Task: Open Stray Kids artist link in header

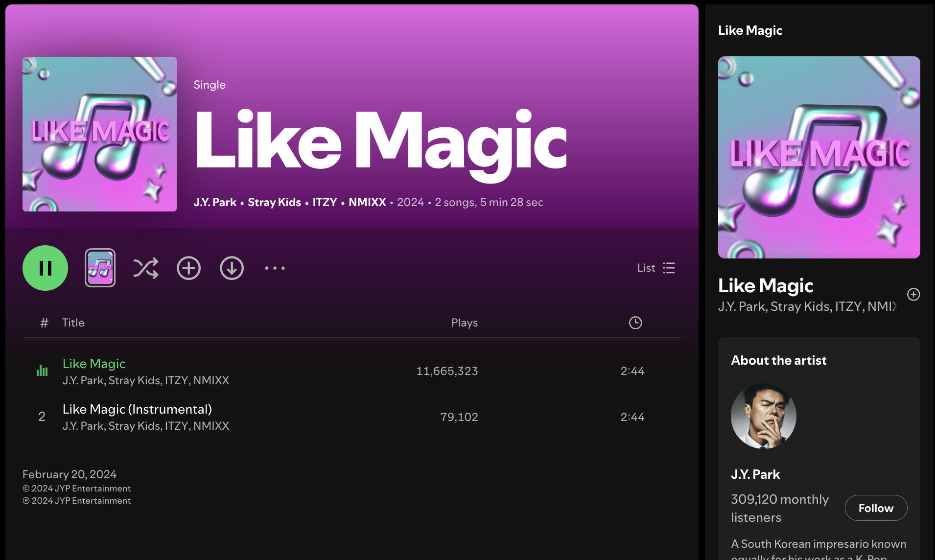Action: coord(274,202)
